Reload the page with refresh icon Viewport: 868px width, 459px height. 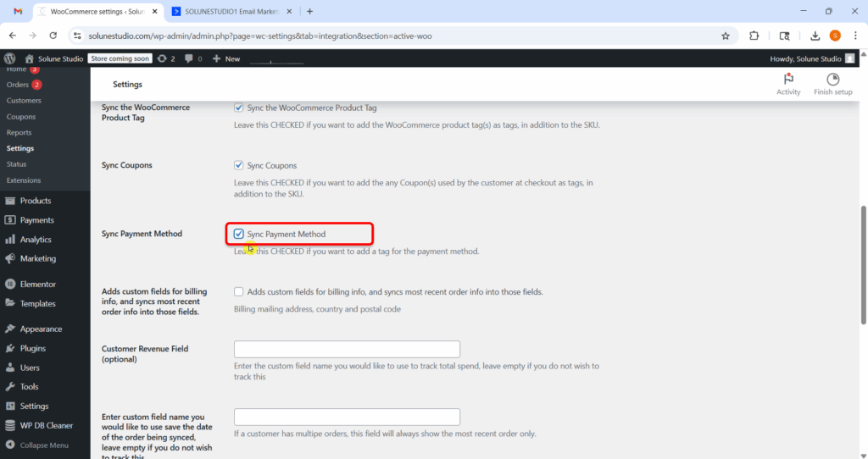click(53, 36)
